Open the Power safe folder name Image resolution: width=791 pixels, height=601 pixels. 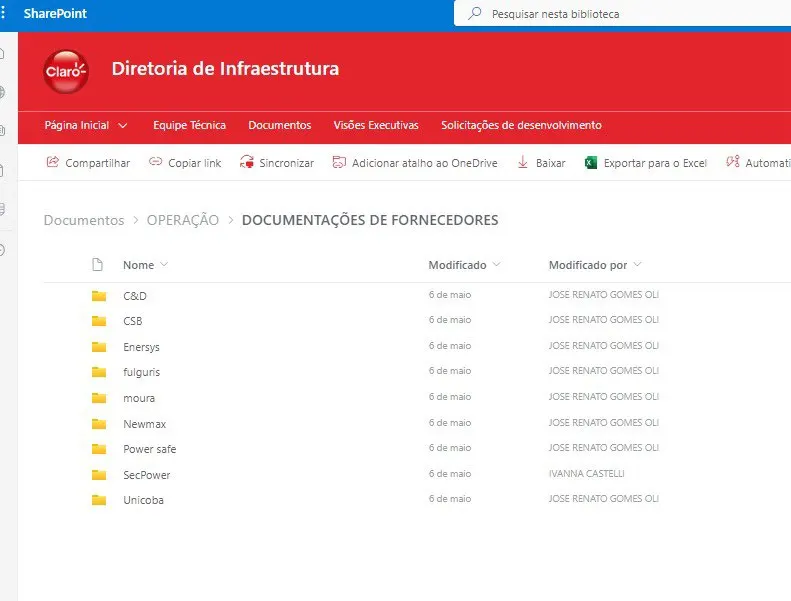pos(149,449)
